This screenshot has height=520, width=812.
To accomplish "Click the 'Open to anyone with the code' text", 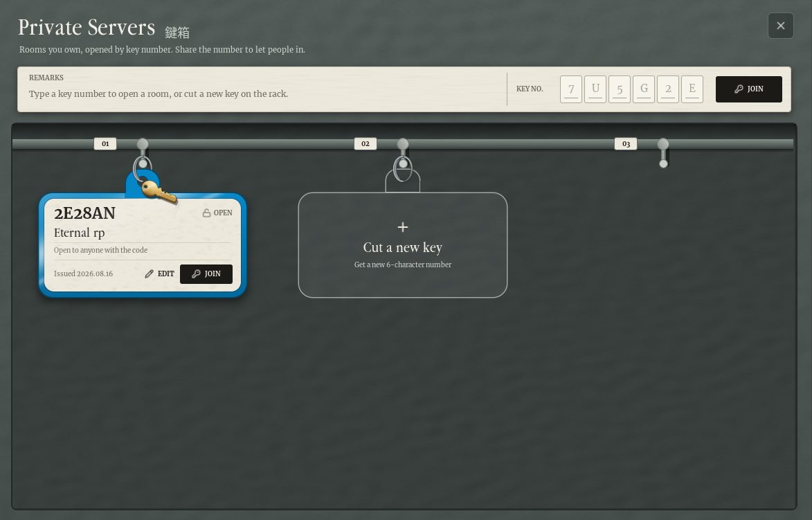I will pyautogui.click(x=100, y=250).
